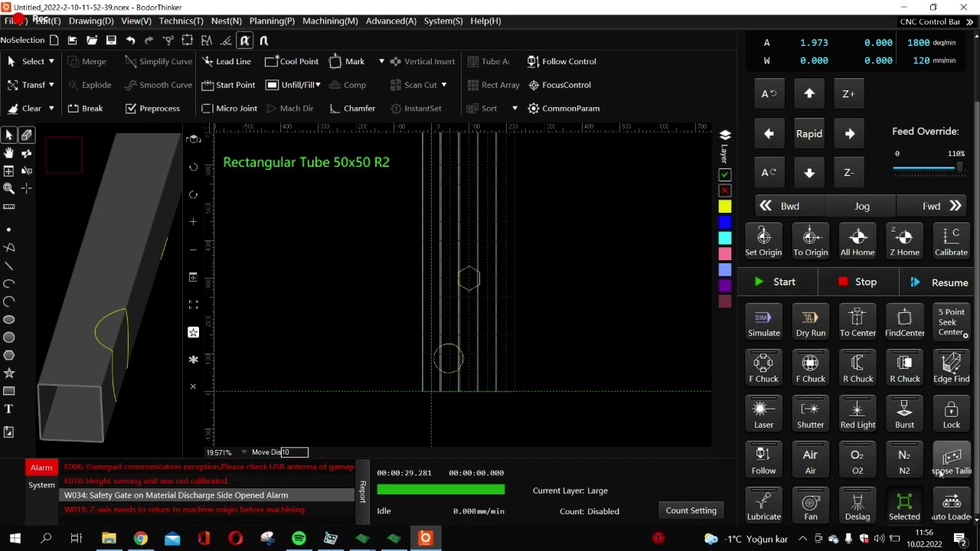The image size is (980, 551).
Task: Expand the Sort dropdown arrow
Action: point(514,109)
